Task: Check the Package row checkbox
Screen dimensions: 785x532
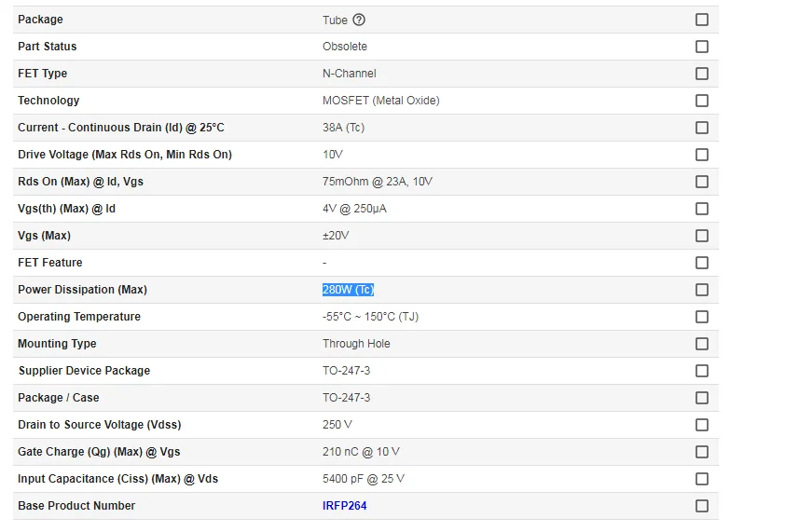Action: [702, 20]
